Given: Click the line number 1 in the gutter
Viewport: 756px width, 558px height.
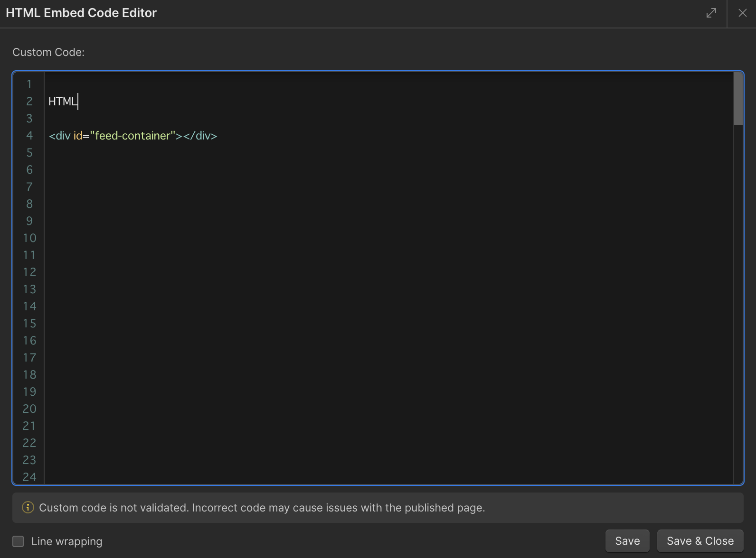Looking at the screenshot, I should 29,84.
